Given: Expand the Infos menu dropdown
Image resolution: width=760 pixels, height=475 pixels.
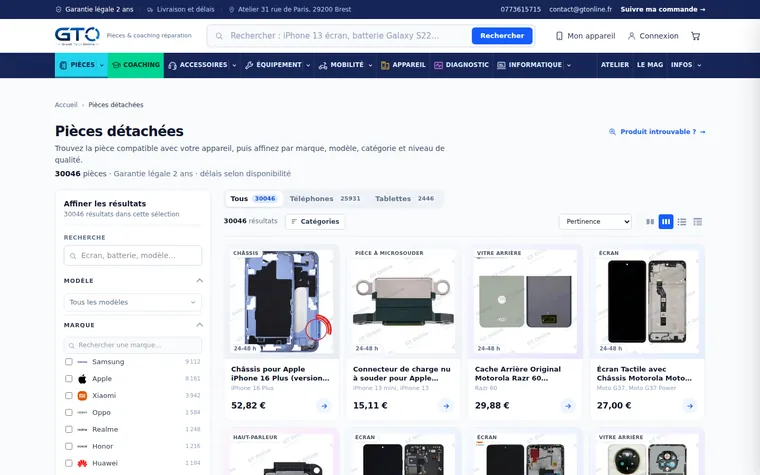Looking at the screenshot, I should point(699,65).
